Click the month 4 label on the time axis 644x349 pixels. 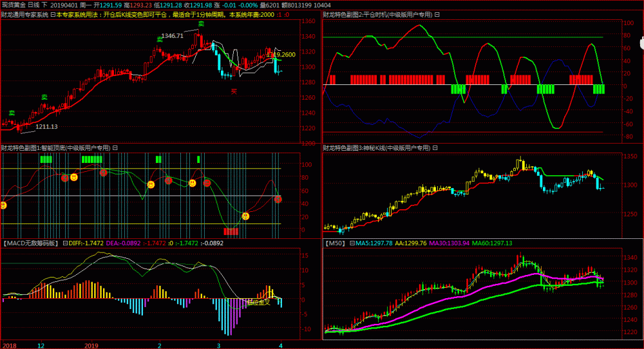[281, 345]
